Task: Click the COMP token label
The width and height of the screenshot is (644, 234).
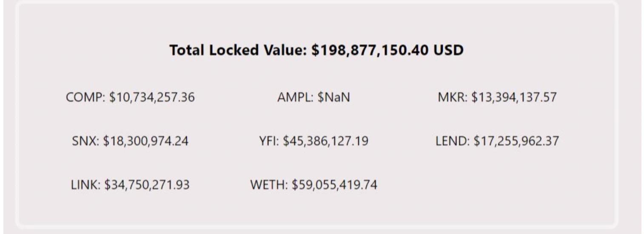Action: [85, 98]
